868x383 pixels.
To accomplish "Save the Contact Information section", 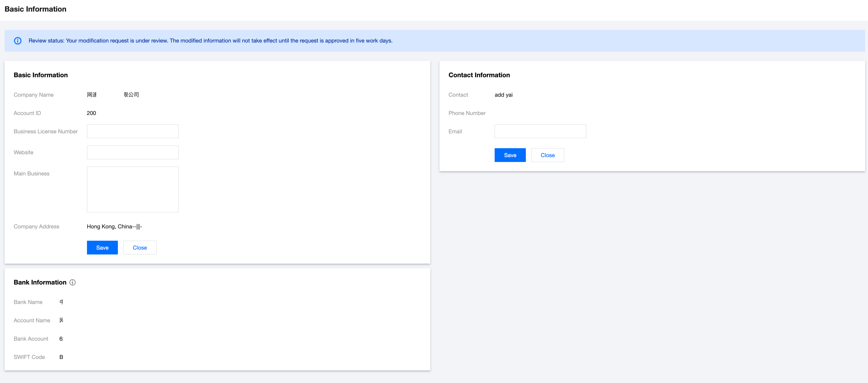I will (510, 155).
